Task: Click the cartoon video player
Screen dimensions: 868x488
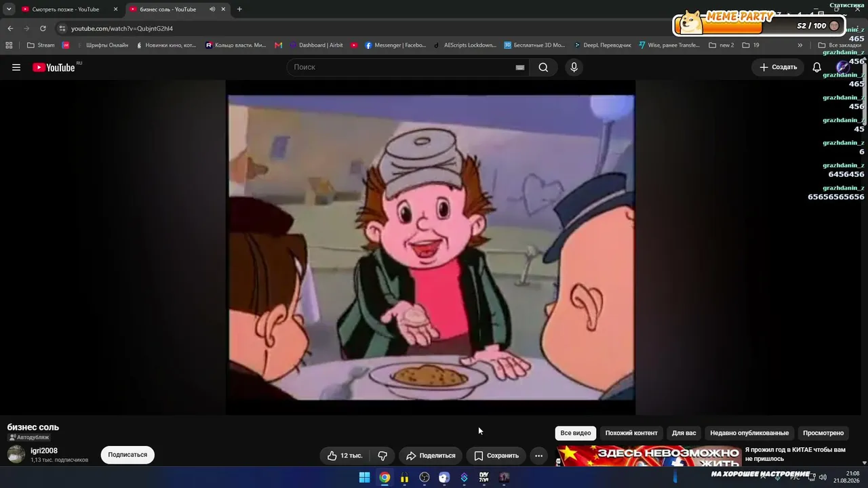Action: (431, 247)
